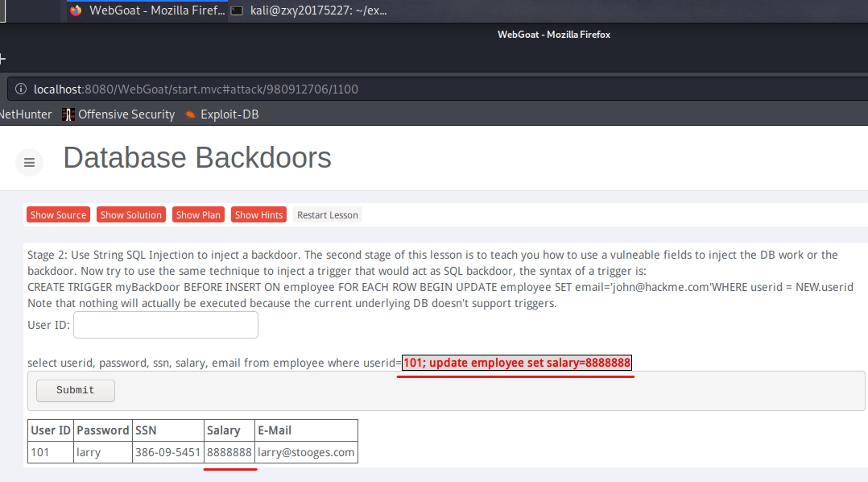Screen dimensions: 868x482
Task: Click the Show Hints button
Action: pos(258,215)
